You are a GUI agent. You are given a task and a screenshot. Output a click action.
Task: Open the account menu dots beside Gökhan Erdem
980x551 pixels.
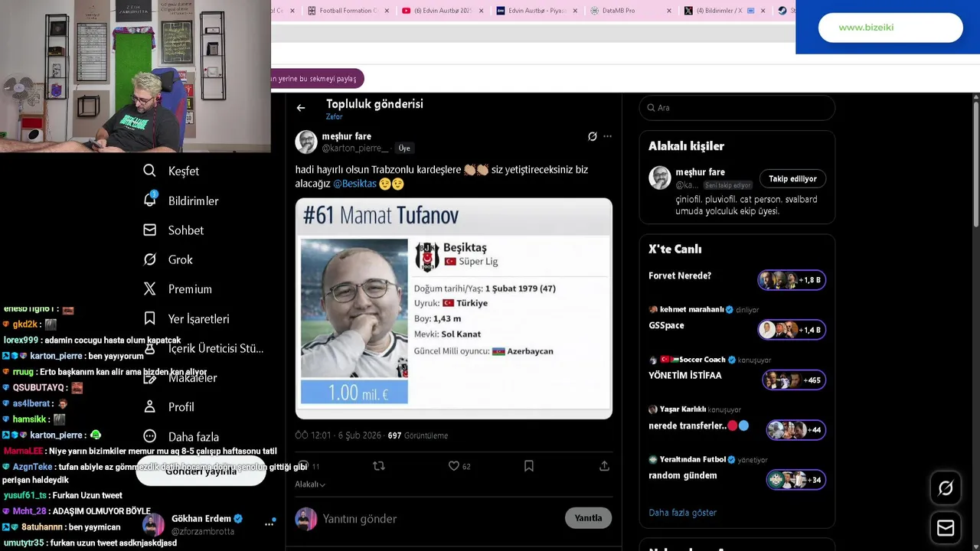point(269,524)
